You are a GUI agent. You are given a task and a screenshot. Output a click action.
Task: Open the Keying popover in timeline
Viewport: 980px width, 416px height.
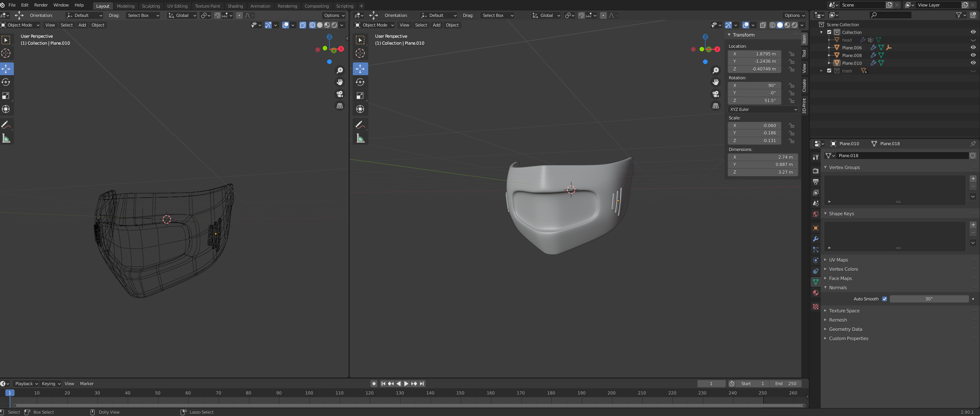[x=51, y=384]
